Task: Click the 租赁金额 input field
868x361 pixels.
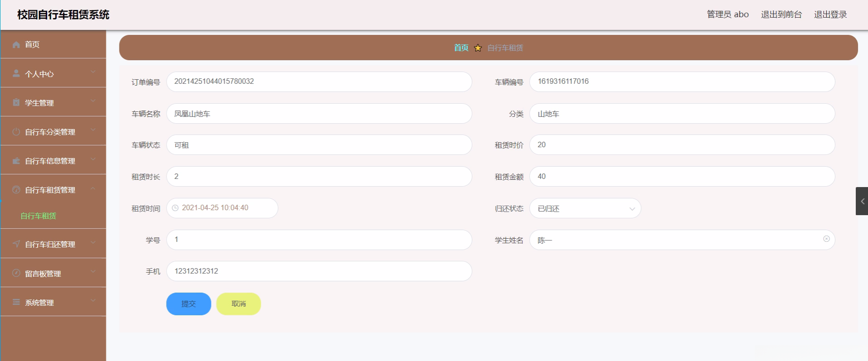Action: click(682, 177)
